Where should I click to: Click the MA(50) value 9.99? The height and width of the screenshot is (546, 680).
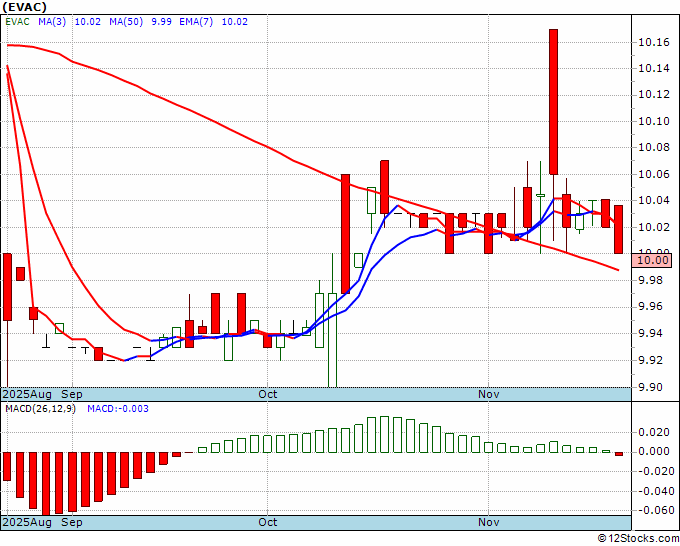[161, 22]
